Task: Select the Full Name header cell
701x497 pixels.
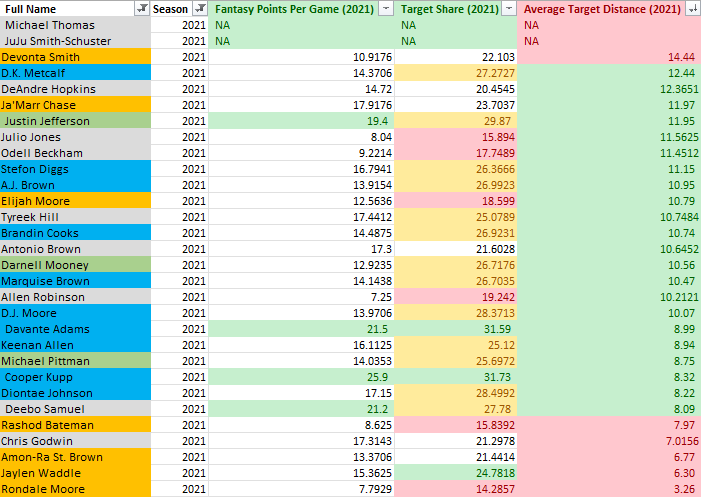Action: click(x=75, y=8)
